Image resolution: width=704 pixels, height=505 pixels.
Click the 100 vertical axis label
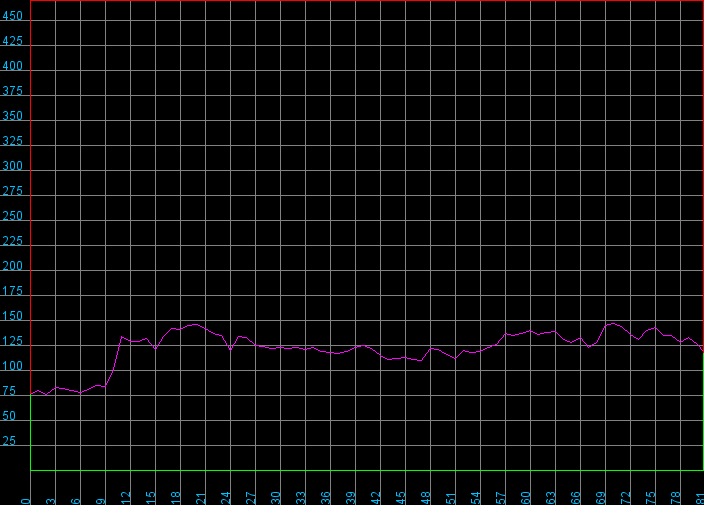(x=13, y=366)
